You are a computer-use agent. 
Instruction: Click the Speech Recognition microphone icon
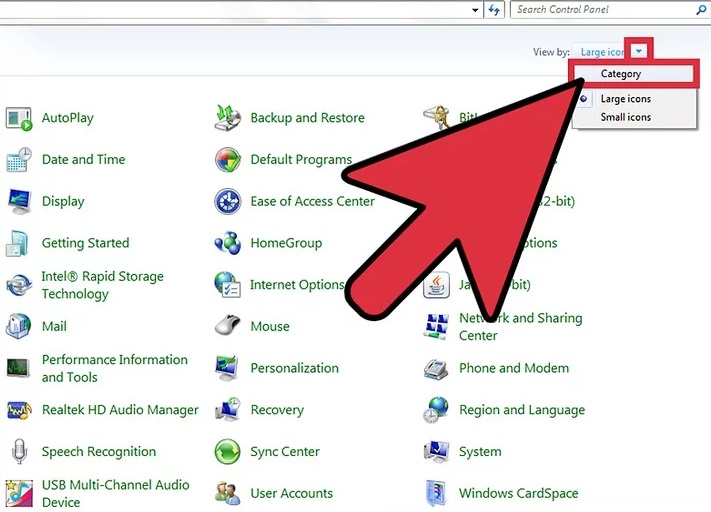(19, 452)
